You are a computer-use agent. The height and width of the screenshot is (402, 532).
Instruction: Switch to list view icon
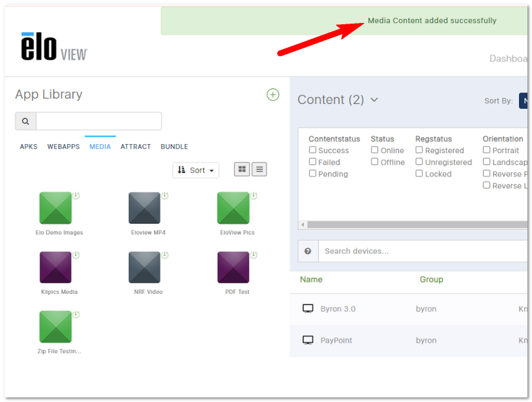tap(259, 169)
